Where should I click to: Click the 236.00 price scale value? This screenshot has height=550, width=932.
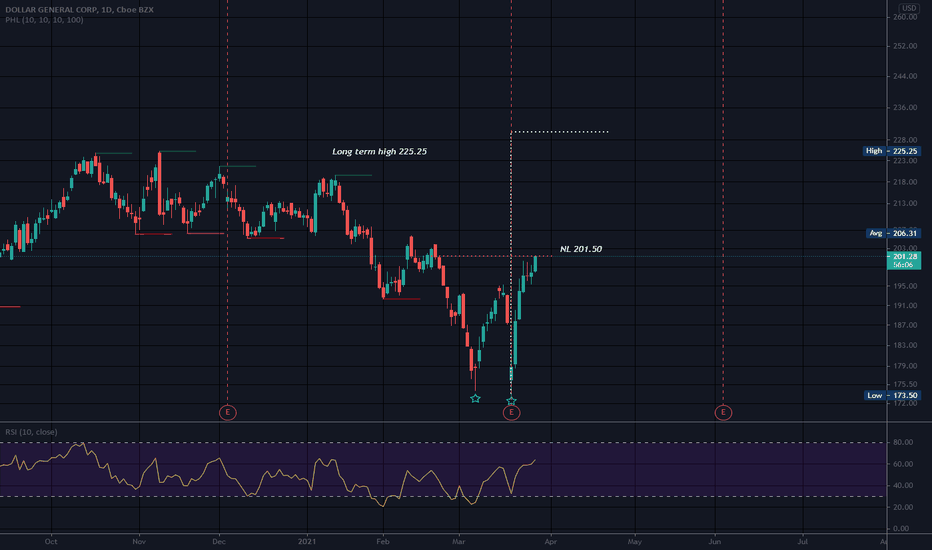pyautogui.click(x=905, y=108)
